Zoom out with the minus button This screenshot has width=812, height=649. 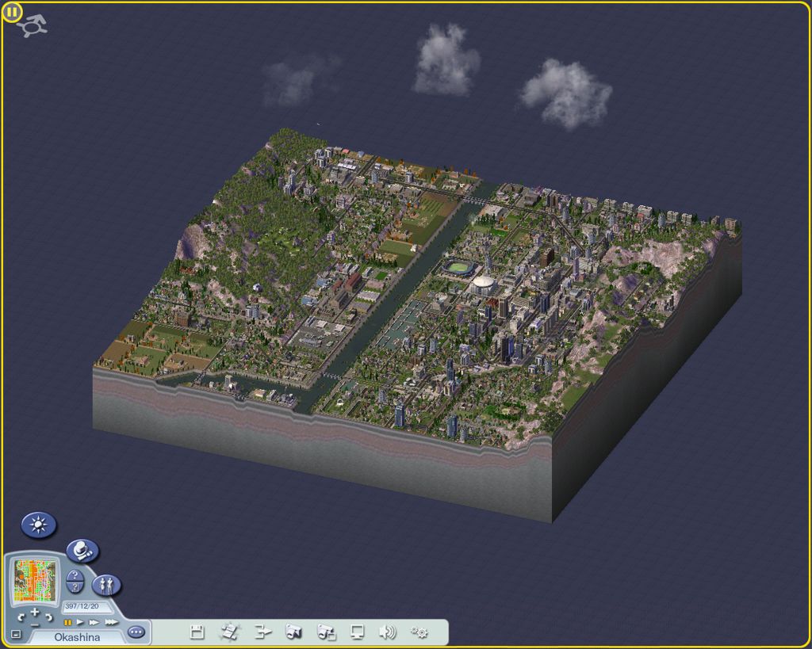coord(35,624)
